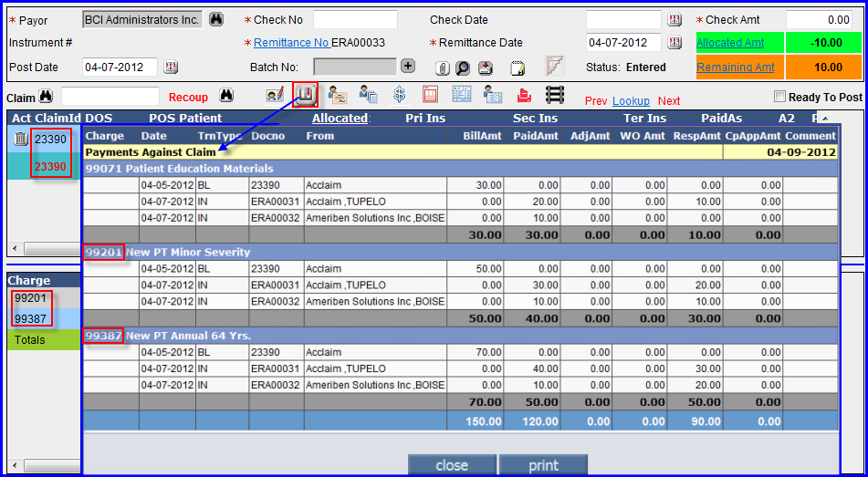Click the charge grid left scroll arrow
This screenshot has width=868, height=477.
[15, 466]
